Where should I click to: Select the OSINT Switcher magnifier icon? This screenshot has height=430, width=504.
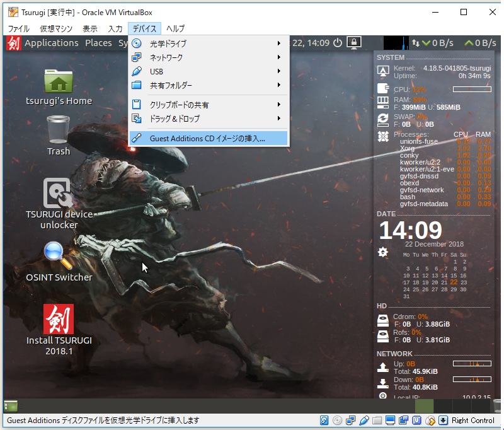click(59, 262)
